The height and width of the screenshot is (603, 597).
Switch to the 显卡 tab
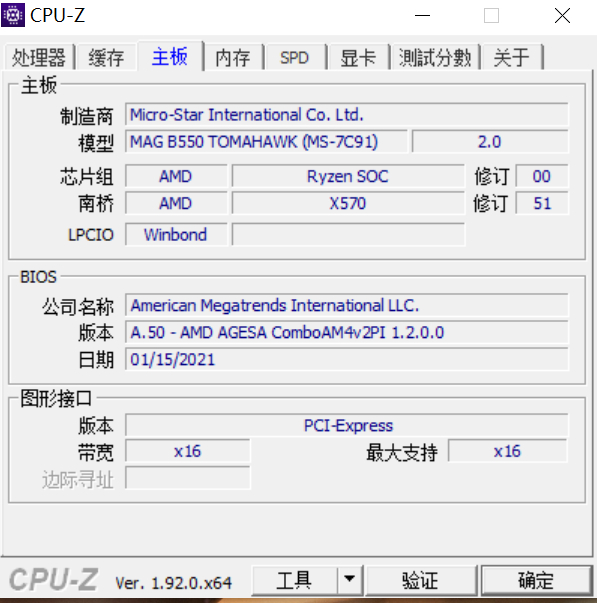coord(358,58)
